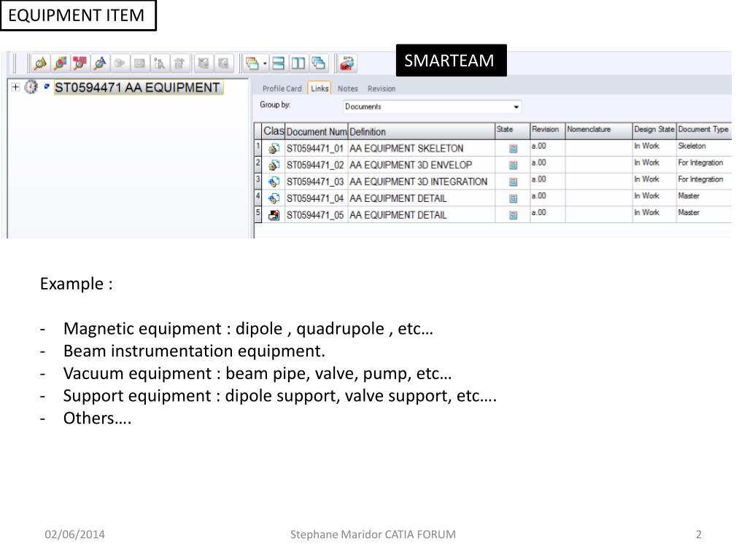Open the Notes tab
The image size is (747, 560).
348,88
